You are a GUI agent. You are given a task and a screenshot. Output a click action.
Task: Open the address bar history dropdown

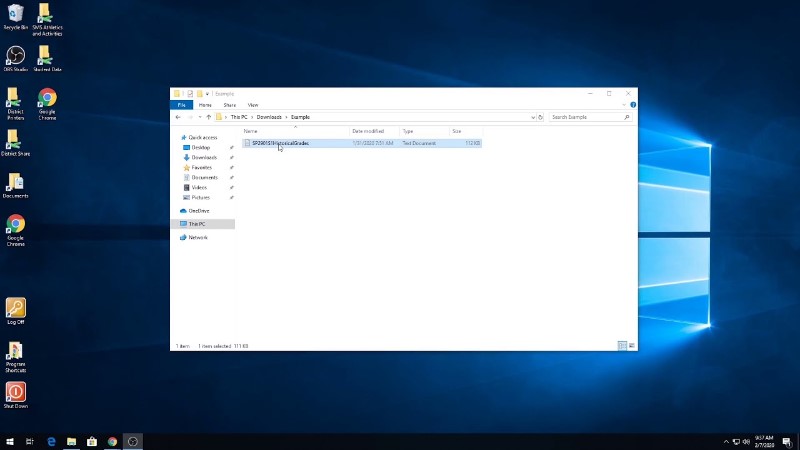point(533,117)
